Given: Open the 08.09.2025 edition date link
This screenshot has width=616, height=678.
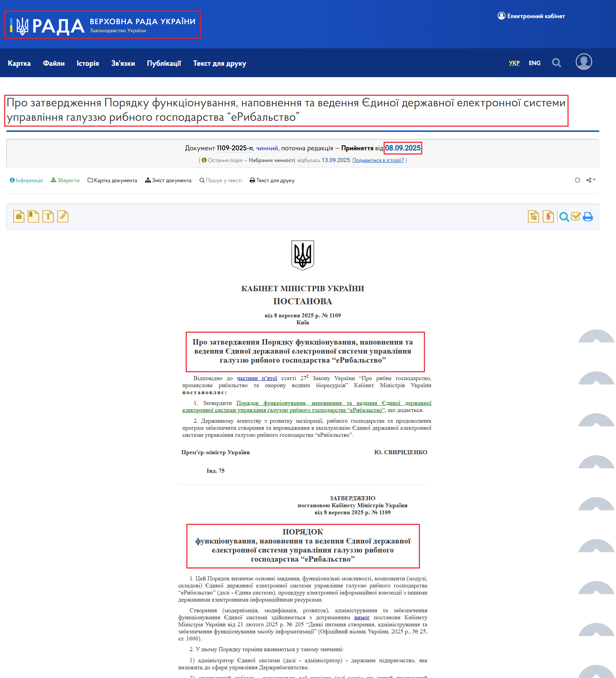Looking at the screenshot, I should [x=403, y=148].
